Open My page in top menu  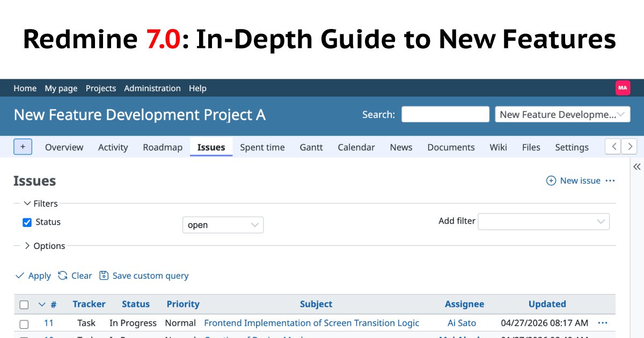coord(61,89)
